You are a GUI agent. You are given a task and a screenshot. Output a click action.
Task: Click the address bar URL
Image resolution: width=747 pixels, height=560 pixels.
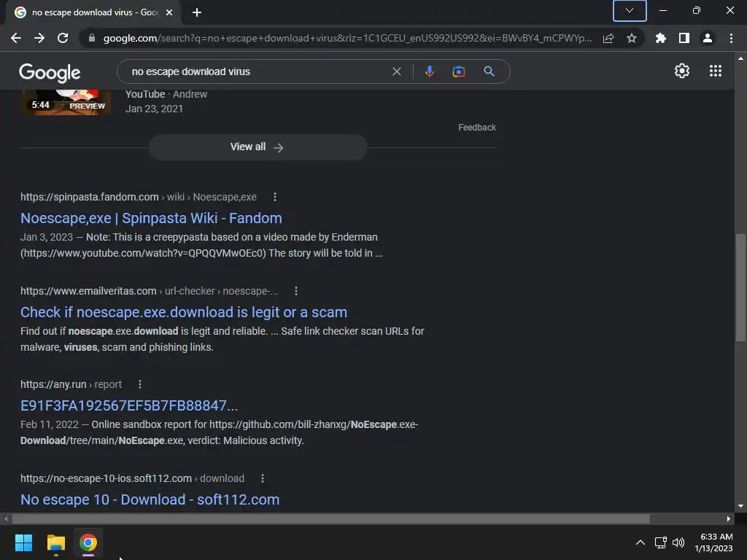(347, 38)
